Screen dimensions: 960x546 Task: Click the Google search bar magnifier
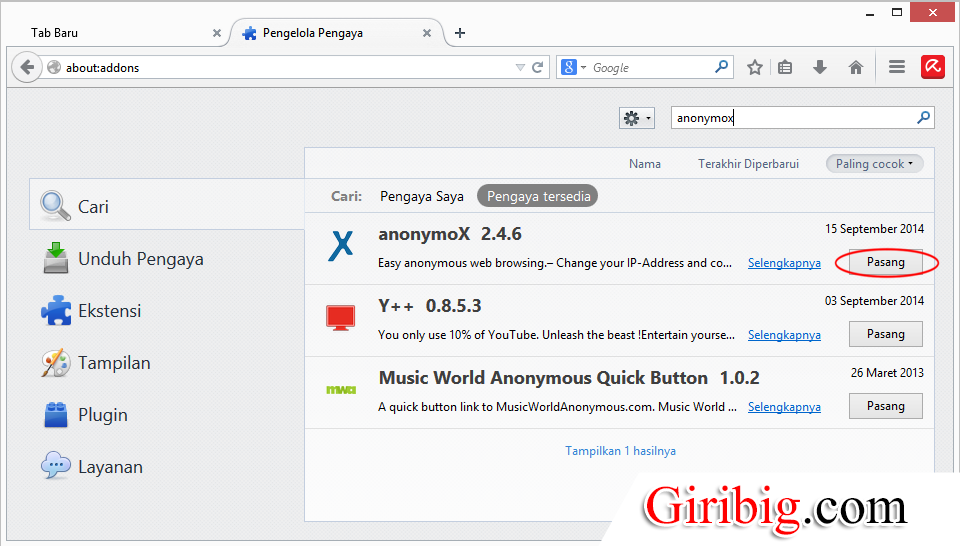[x=721, y=67]
